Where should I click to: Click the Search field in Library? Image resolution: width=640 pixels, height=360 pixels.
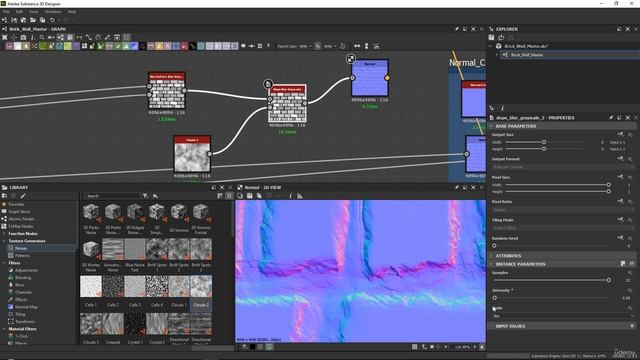[112, 196]
